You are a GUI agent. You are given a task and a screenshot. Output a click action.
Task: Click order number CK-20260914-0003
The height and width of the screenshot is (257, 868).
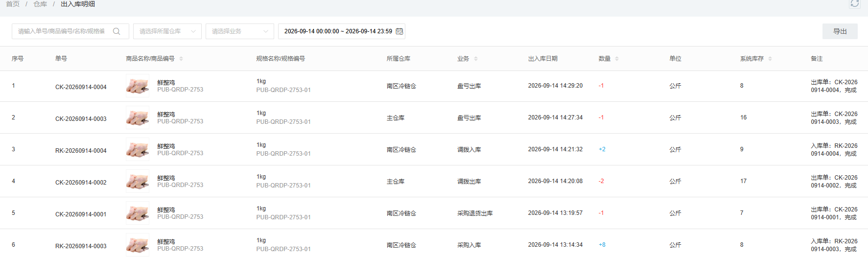(x=81, y=119)
